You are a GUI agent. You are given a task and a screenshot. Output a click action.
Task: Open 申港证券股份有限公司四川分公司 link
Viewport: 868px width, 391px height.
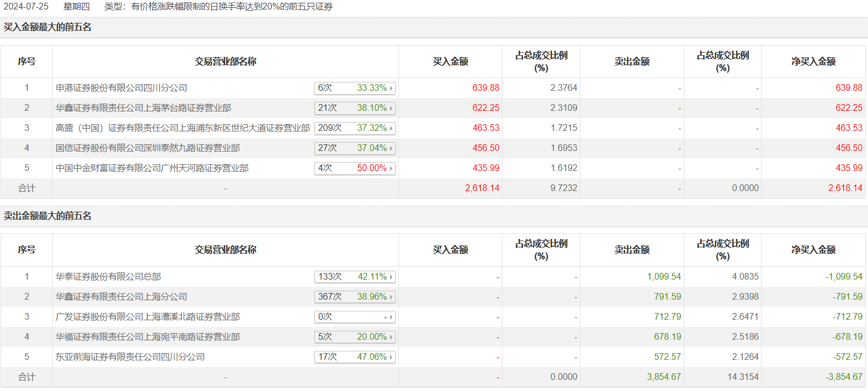[x=121, y=88]
